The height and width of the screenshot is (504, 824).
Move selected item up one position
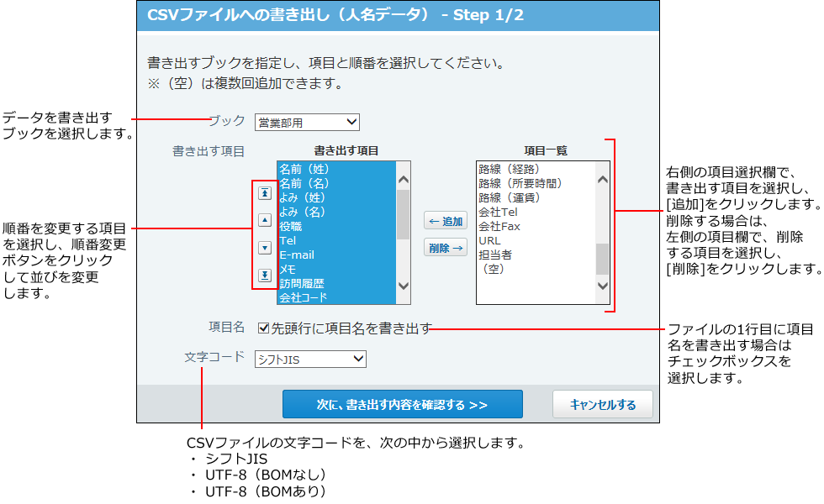(x=265, y=220)
